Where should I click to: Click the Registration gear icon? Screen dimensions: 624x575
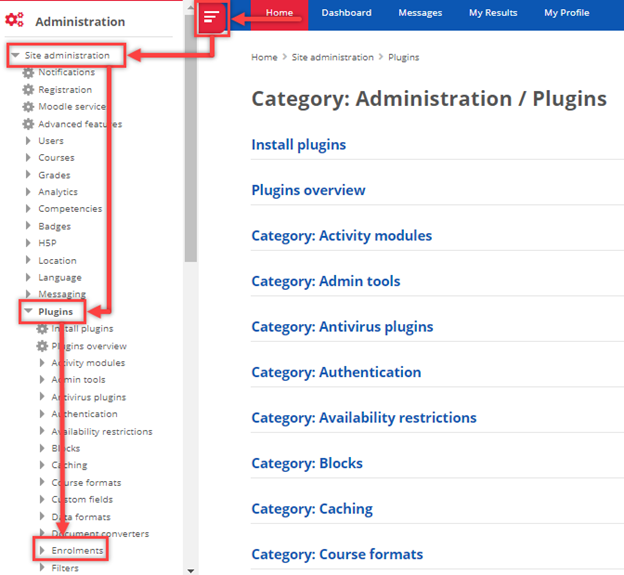click(x=28, y=90)
